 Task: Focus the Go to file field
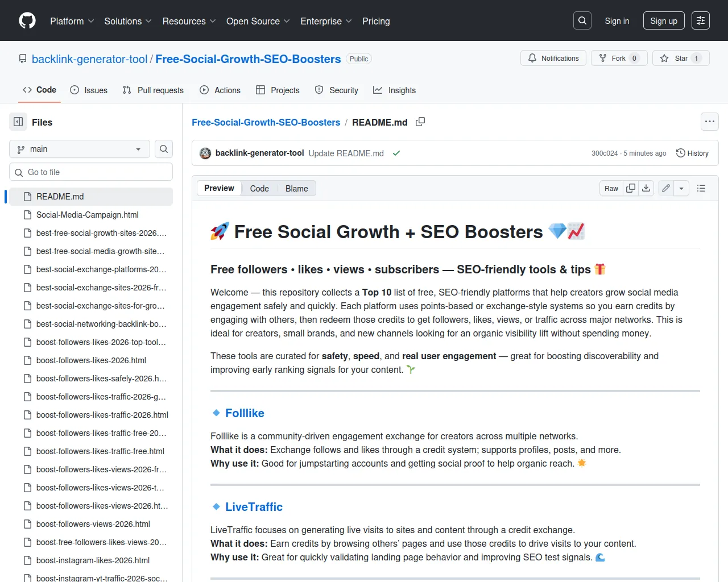click(x=91, y=172)
